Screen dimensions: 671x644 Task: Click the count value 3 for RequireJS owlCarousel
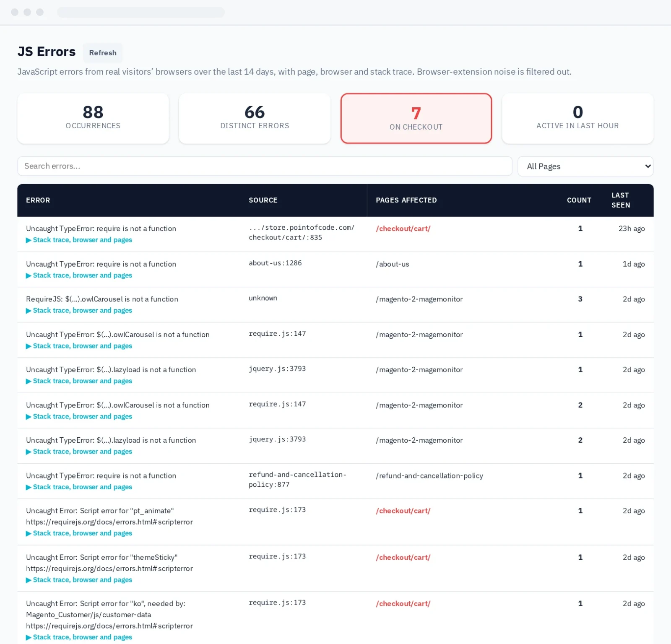(x=580, y=299)
